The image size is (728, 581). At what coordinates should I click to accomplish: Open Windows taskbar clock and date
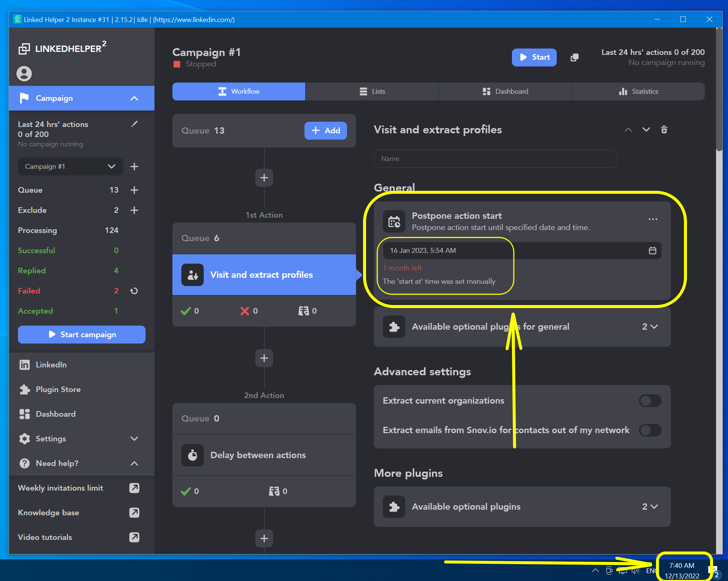(682, 571)
